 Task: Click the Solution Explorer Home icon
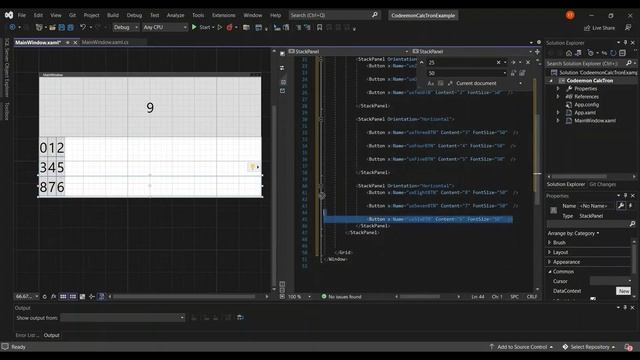pos(569,53)
